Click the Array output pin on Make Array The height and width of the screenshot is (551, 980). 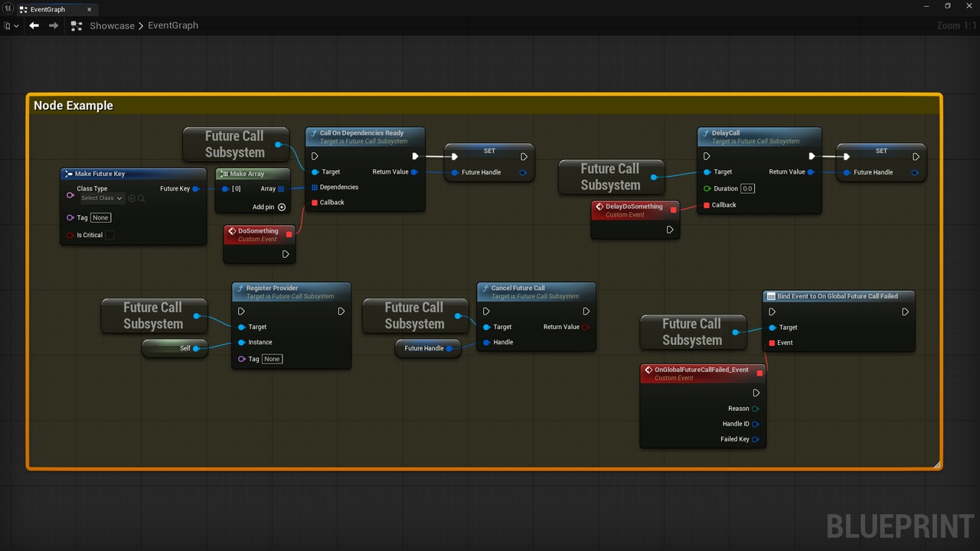pyautogui.click(x=281, y=188)
